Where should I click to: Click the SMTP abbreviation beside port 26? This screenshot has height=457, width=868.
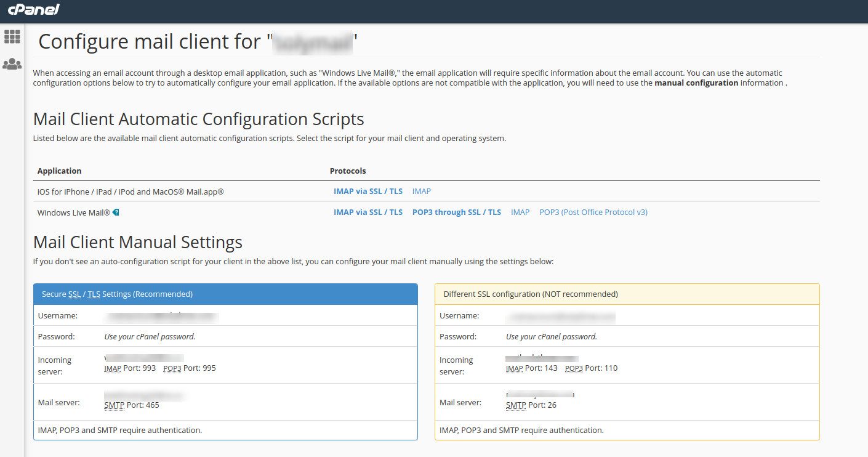(x=515, y=405)
